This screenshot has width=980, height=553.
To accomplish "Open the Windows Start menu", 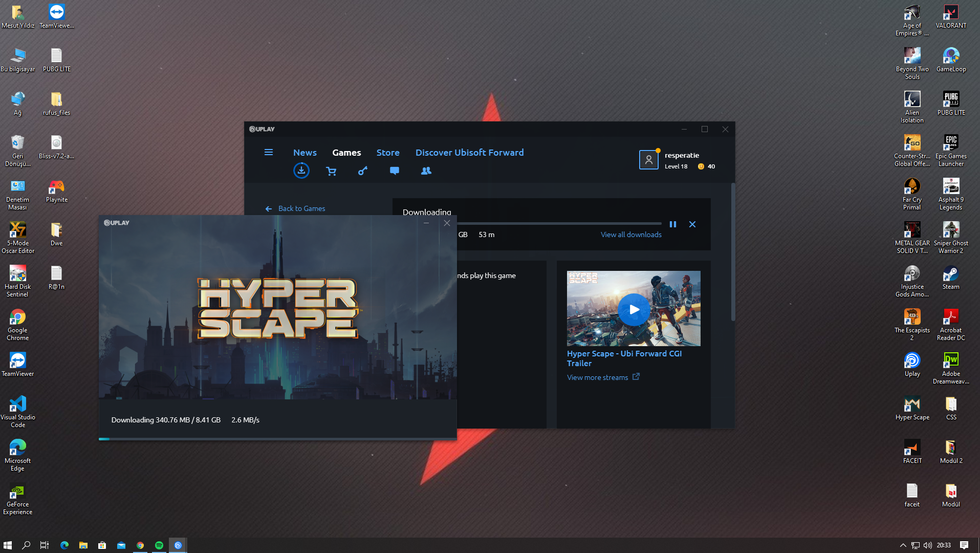I will (8, 545).
